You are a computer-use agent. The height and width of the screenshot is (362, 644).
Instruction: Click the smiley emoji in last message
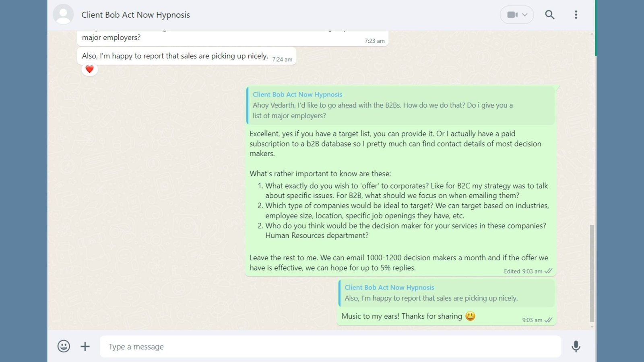pos(470,316)
